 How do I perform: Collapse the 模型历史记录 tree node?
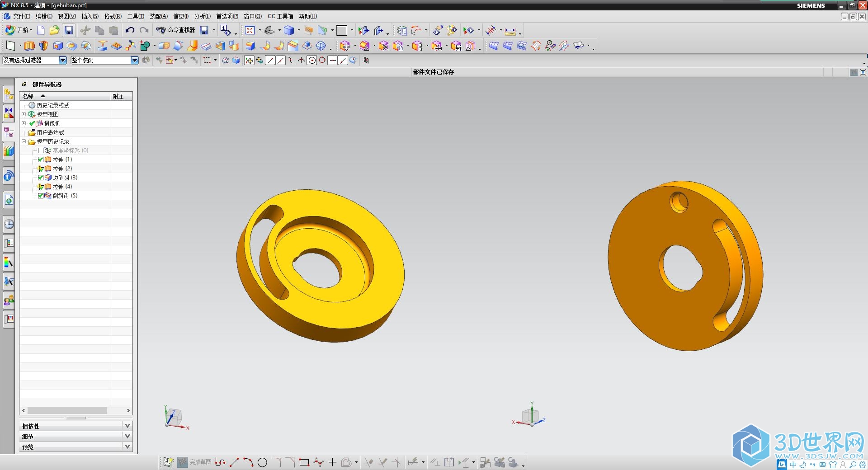(x=24, y=141)
